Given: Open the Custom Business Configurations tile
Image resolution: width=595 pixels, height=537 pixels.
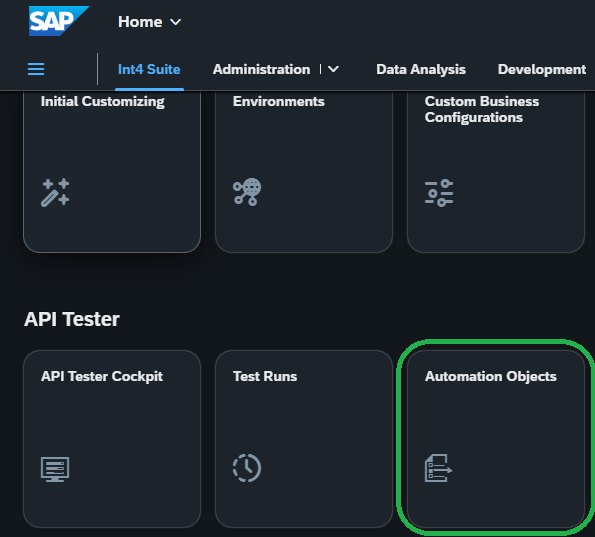Looking at the screenshot, I should 496,171.
